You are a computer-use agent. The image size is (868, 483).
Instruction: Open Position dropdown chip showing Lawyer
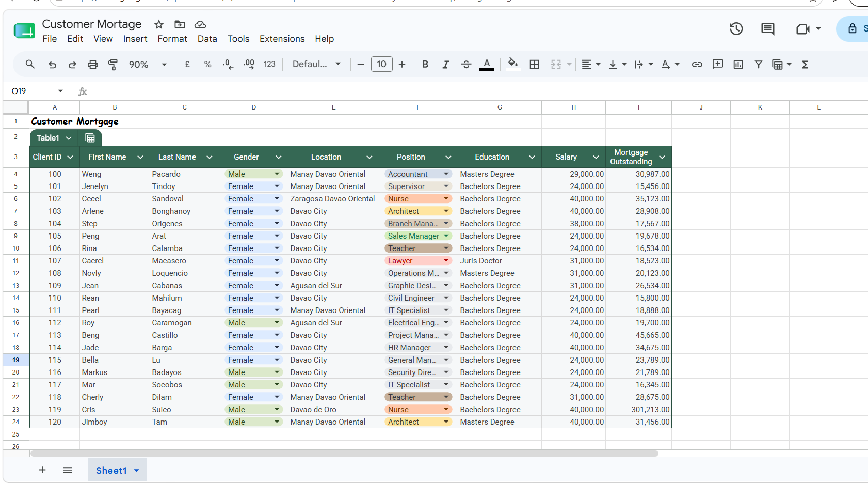(x=418, y=261)
